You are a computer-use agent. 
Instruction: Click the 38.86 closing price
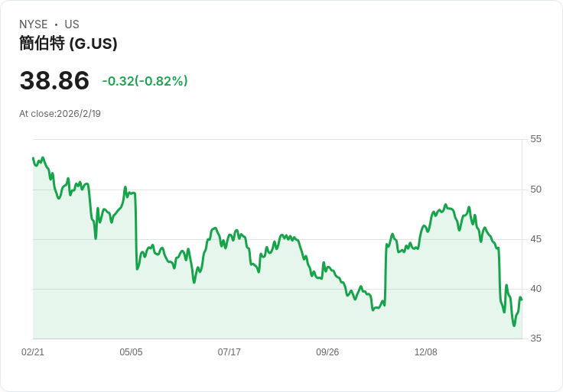[x=54, y=80]
